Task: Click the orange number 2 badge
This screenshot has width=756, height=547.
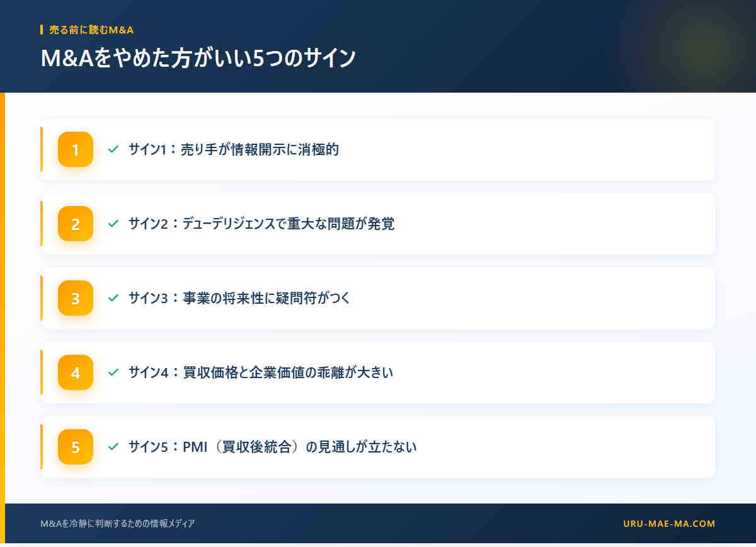Action: click(76, 224)
